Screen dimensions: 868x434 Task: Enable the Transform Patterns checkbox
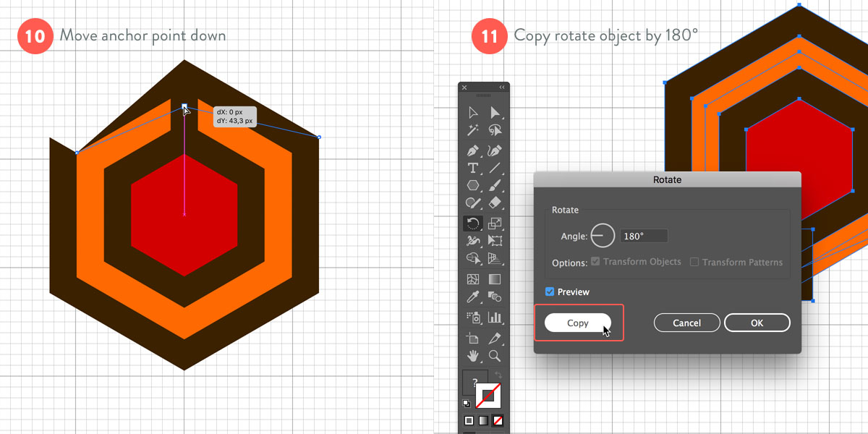click(x=694, y=262)
